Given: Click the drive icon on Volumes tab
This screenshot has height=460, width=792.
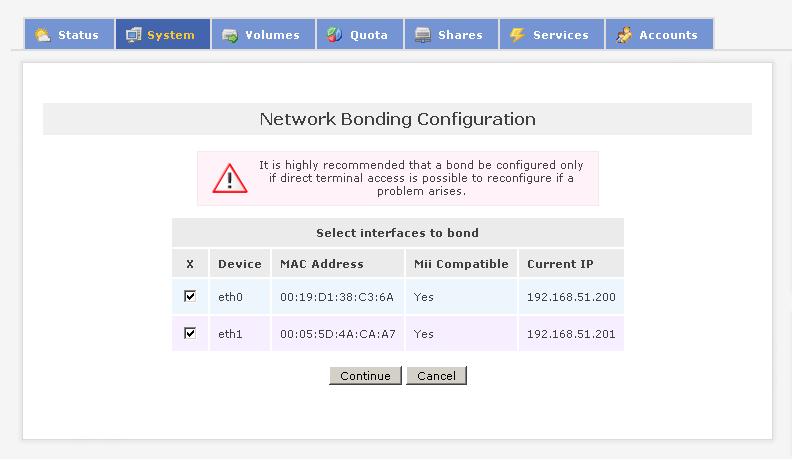Looking at the screenshot, I should pos(229,35).
